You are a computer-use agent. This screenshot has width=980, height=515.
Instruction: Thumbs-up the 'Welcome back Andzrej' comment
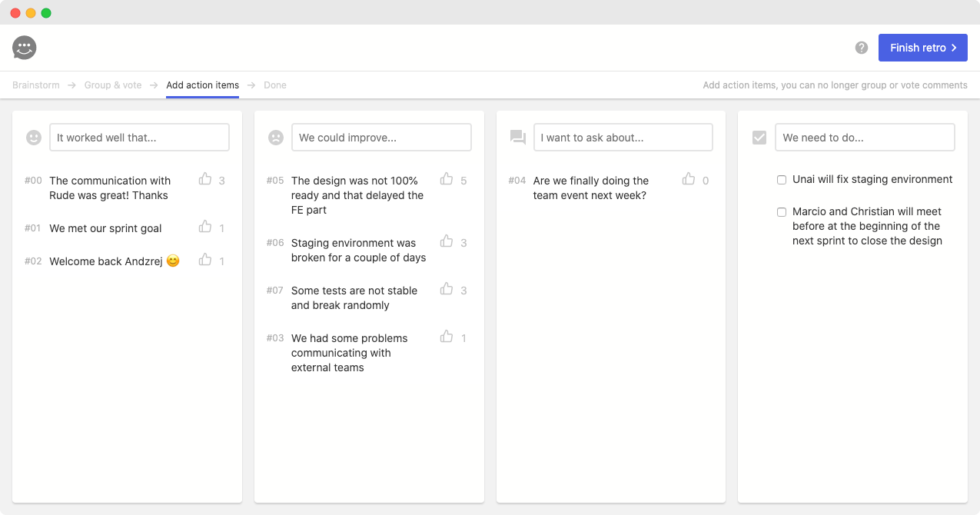(x=205, y=260)
